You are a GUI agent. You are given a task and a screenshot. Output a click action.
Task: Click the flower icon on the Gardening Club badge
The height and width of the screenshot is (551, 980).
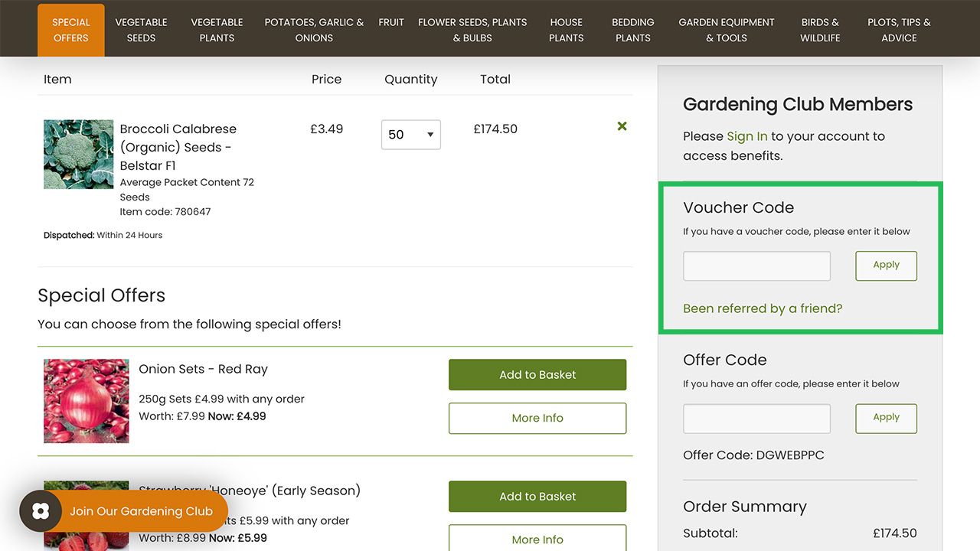[41, 511]
